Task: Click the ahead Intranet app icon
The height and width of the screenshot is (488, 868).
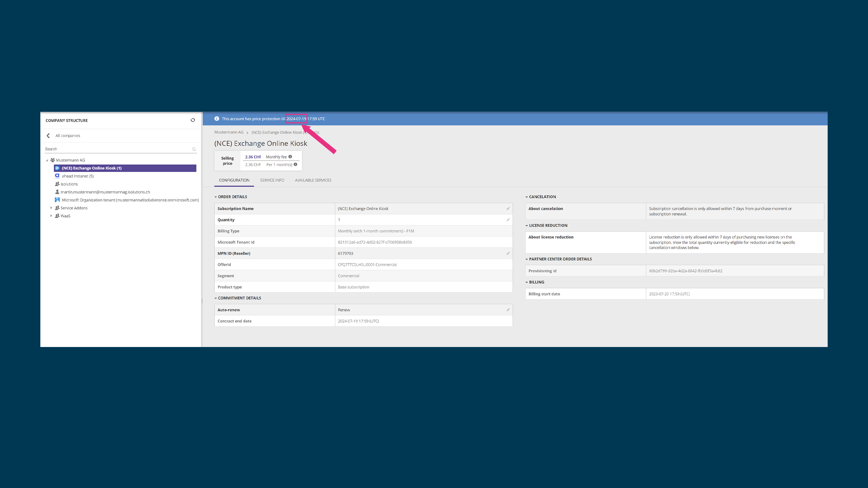Action: pos(57,176)
